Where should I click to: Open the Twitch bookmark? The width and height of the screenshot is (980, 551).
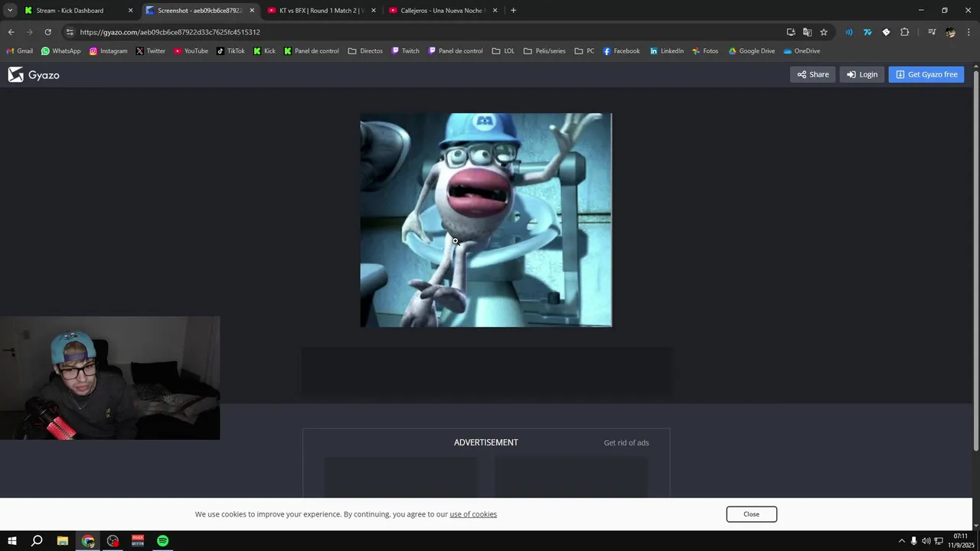(x=405, y=51)
